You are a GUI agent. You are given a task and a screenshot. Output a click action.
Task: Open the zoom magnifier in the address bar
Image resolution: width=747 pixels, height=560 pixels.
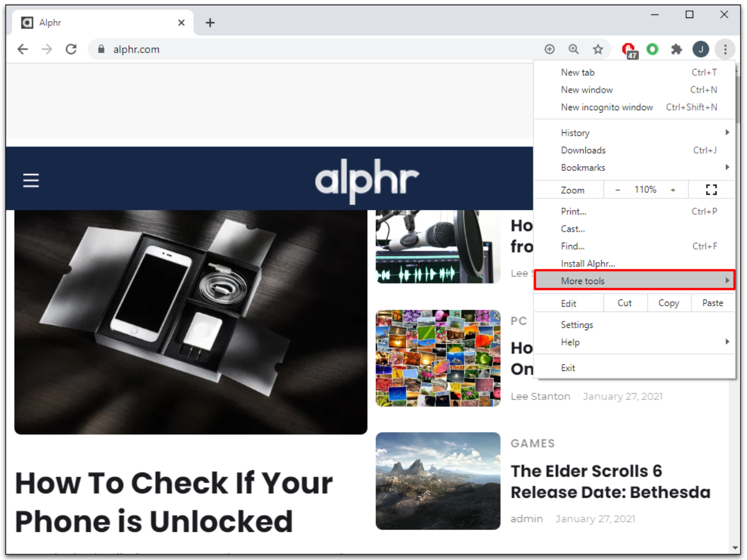574,49
